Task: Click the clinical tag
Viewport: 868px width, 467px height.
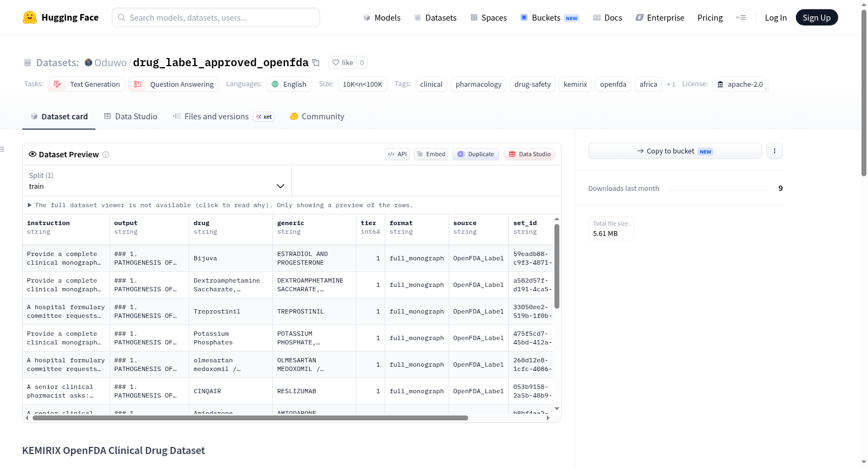Action: [431, 84]
